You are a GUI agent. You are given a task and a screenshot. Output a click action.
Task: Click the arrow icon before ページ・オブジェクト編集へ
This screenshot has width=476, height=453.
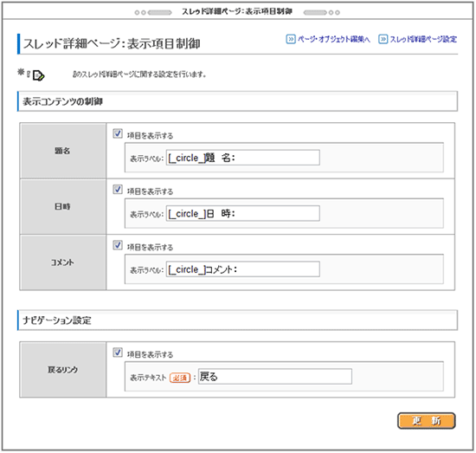[x=291, y=39]
